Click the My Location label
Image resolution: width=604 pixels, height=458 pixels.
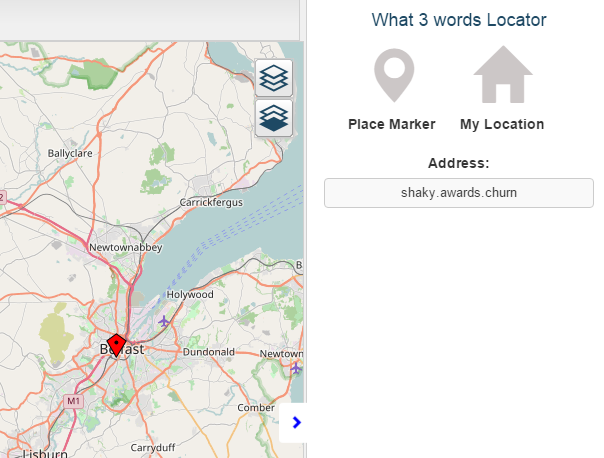[x=502, y=124]
